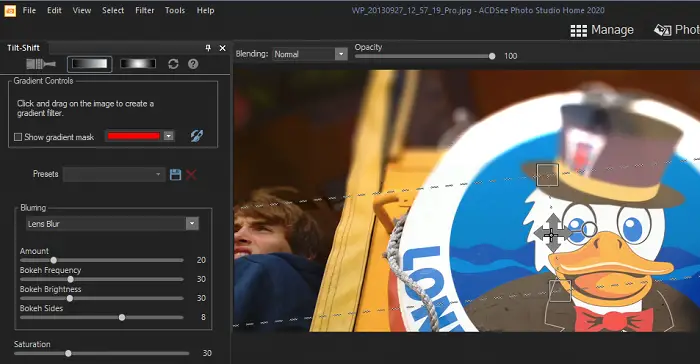Open the Select menu
Viewport: 700px width, 364px height.
(x=113, y=10)
